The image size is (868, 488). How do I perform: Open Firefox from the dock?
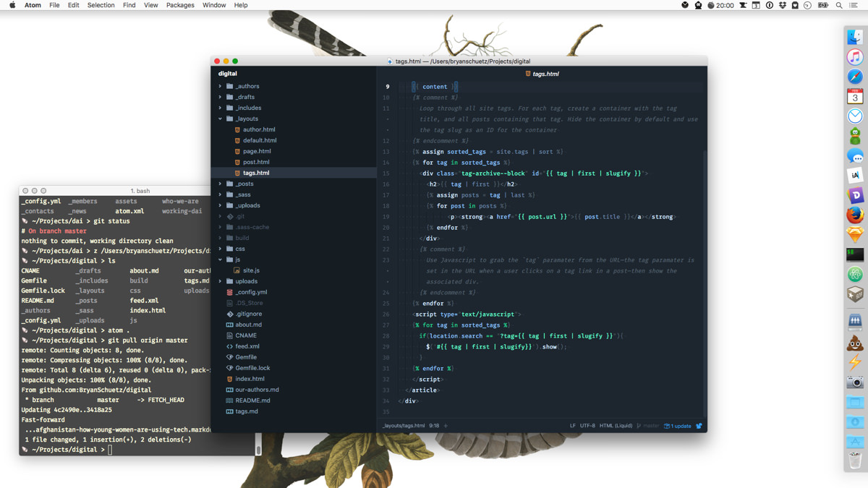[x=855, y=215]
